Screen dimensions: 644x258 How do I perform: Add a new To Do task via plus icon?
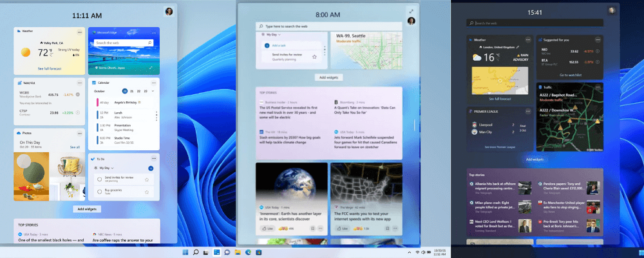151,168
